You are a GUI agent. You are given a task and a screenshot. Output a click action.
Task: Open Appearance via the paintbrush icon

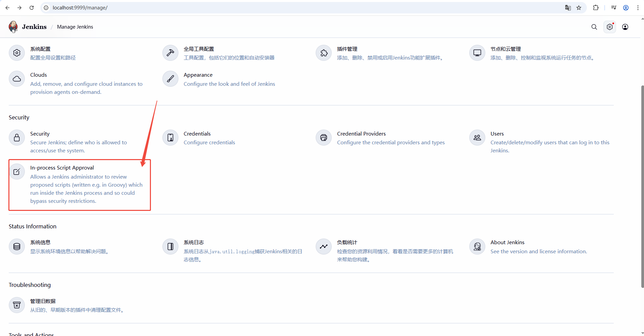point(170,79)
